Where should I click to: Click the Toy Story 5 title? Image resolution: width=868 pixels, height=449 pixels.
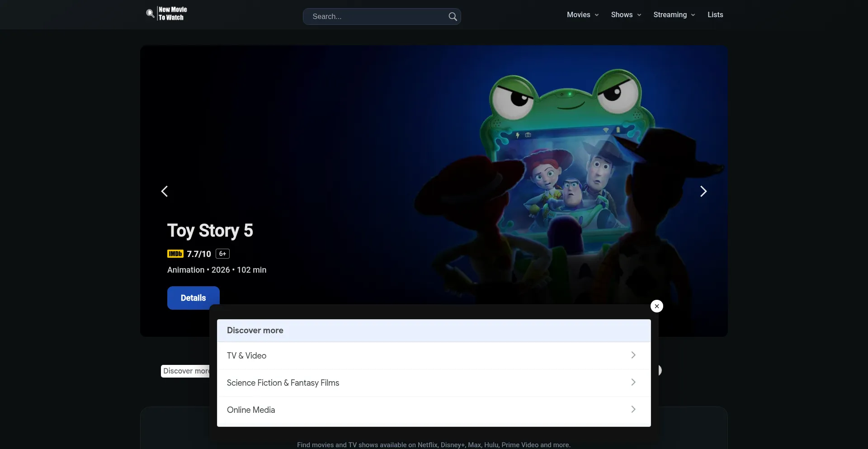click(210, 231)
